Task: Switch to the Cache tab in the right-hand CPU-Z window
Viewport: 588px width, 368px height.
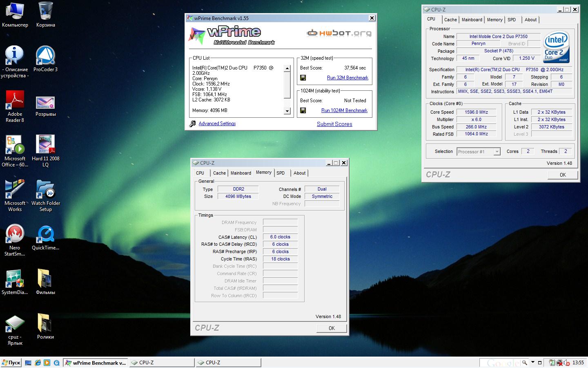Action: [450, 20]
